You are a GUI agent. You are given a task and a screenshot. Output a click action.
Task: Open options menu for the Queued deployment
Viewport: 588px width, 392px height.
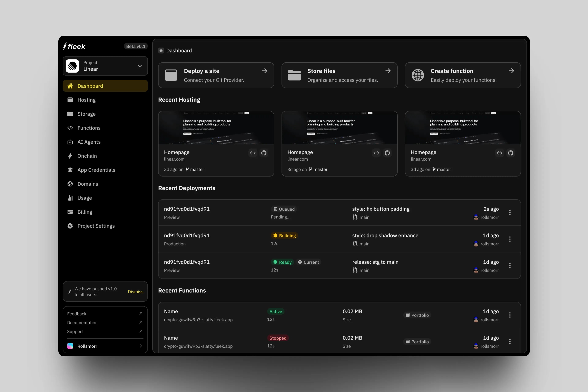coord(510,213)
